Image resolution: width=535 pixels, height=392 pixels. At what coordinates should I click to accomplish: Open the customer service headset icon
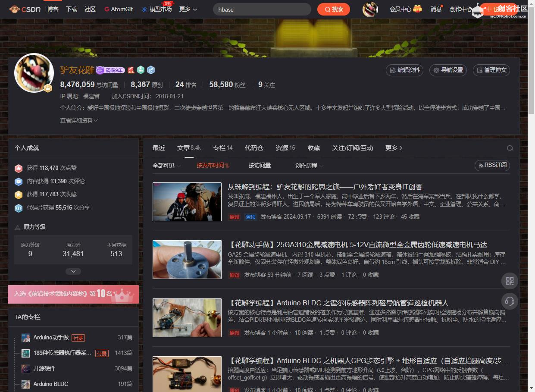point(510,301)
